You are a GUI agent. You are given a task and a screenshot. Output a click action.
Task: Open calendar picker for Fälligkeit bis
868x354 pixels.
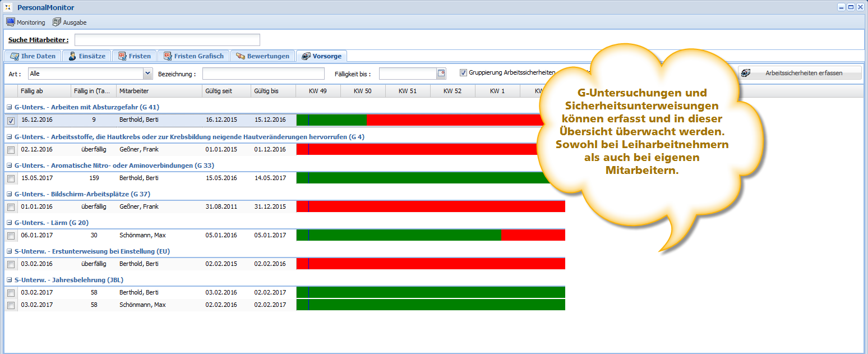pyautogui.click(x=441, y=73)
